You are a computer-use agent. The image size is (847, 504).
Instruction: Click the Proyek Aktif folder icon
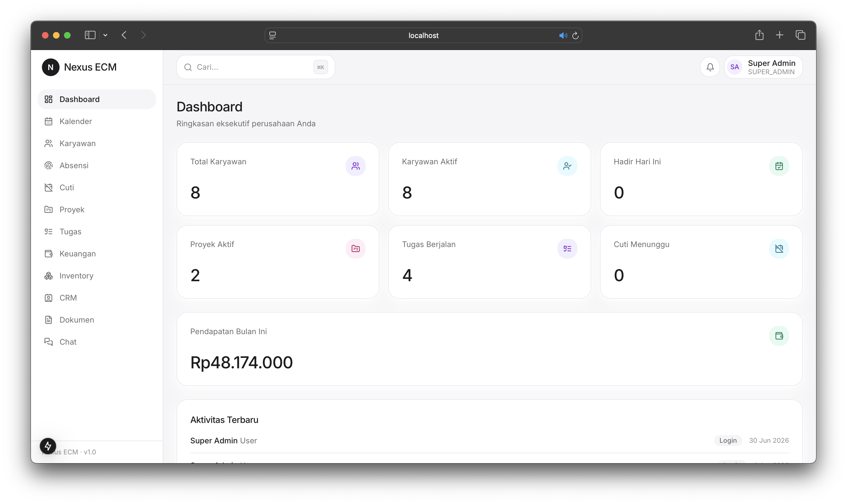tap(356, 249)
